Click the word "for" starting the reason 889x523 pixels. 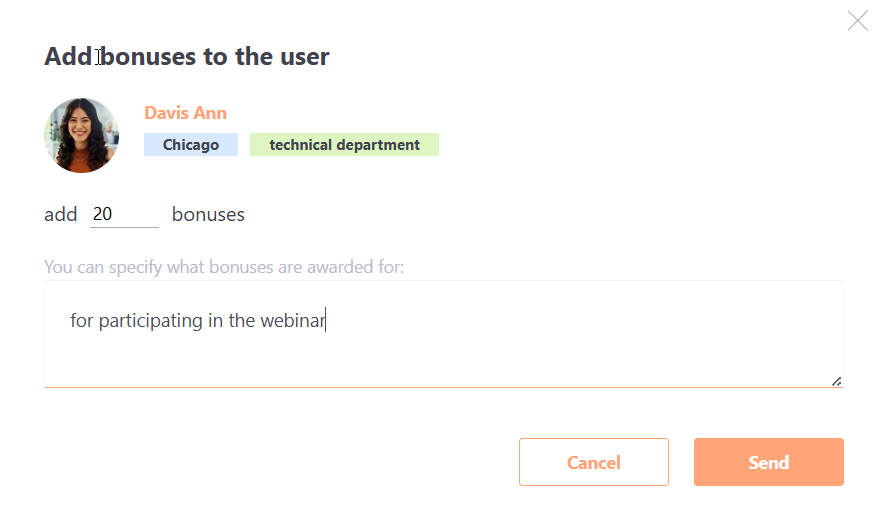click(82, 321)
